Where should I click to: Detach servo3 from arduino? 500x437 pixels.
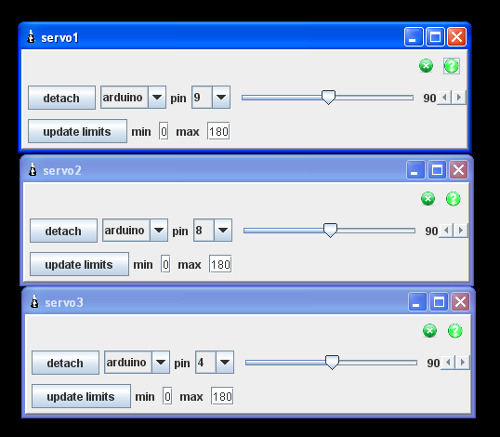point(65,363)
